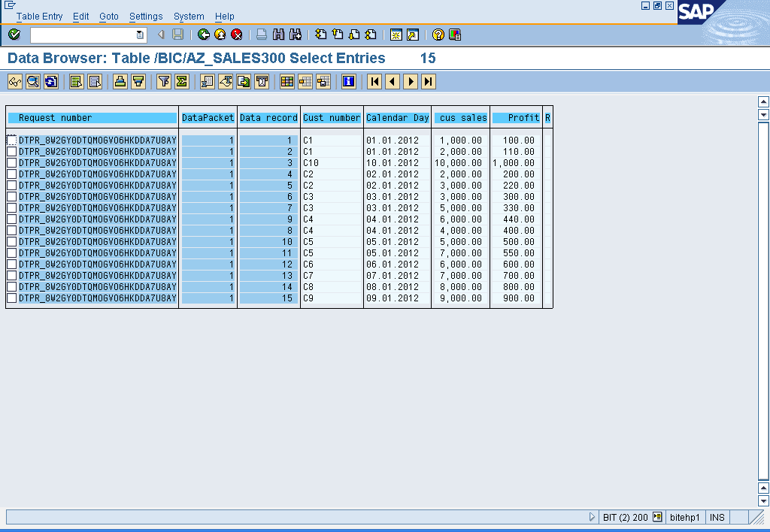Click the Last Page icon in top toolbar
This screenshot has height=532, width=770.
(371, 35)
